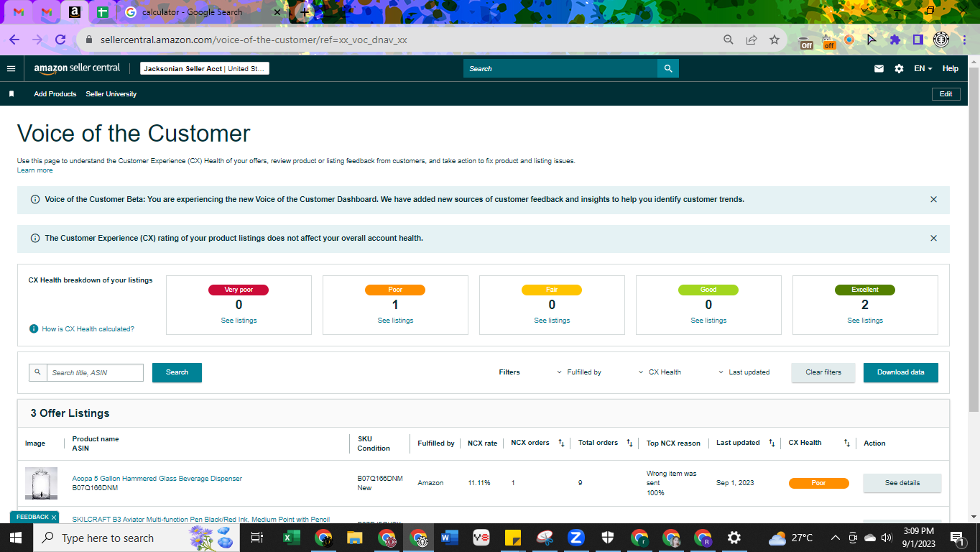Click the magnifier search button in header
The width and height of the screenshot is (980, 552).
coord(668,69)
